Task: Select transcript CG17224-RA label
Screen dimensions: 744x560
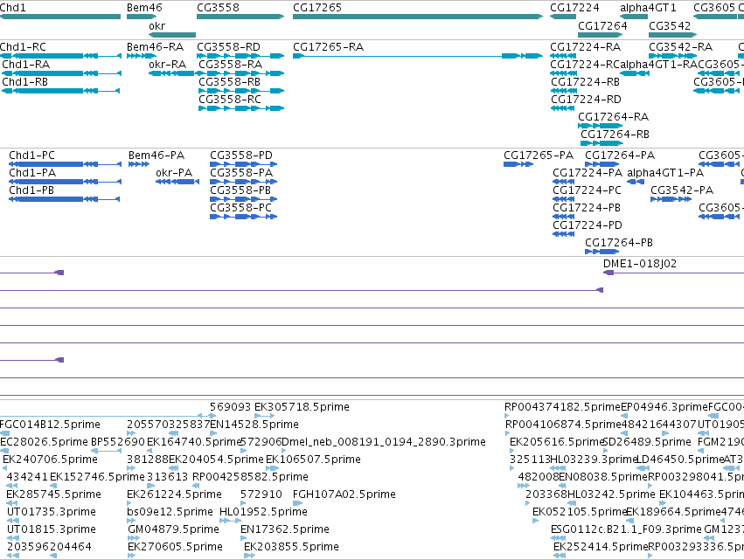Action: [586, 47]
